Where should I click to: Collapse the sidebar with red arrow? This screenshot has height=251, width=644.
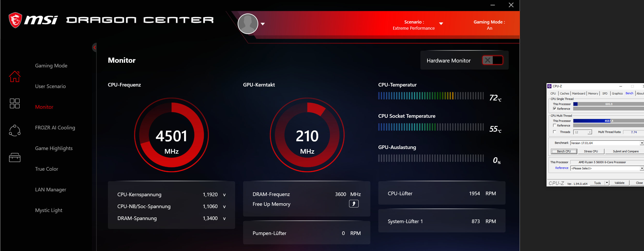click(95, 48)
